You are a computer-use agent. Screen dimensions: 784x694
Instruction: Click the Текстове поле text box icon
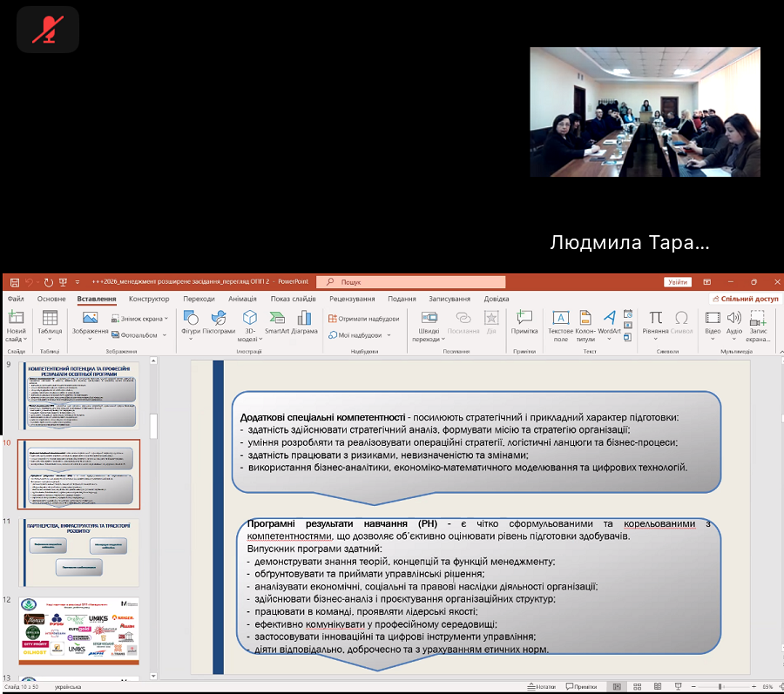[560, 323]
